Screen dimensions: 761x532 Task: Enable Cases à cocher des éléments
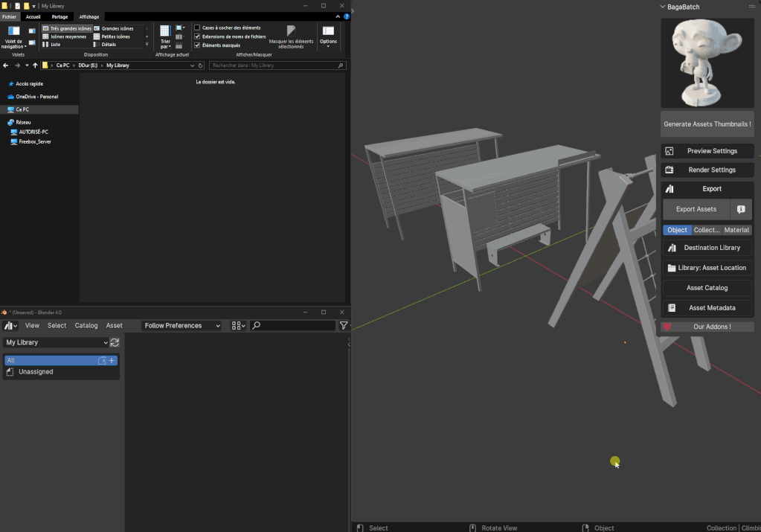pyautogui.click(x=197, y=28)
